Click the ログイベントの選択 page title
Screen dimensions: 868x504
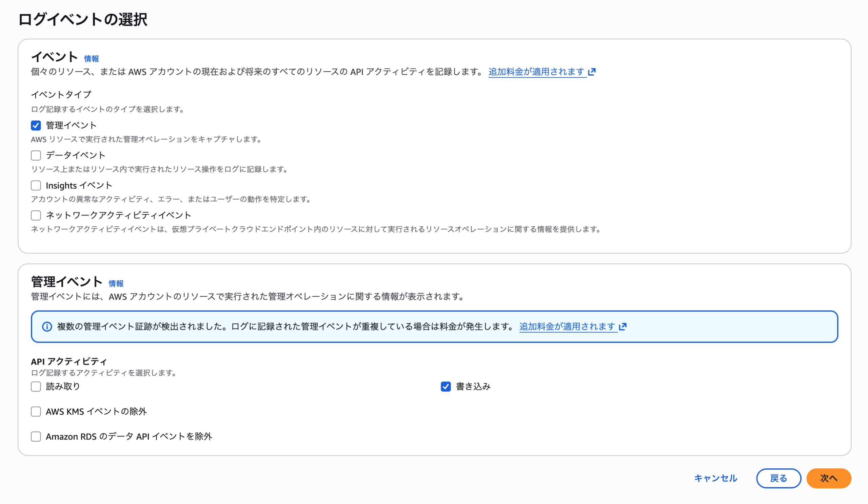(83, 19)
